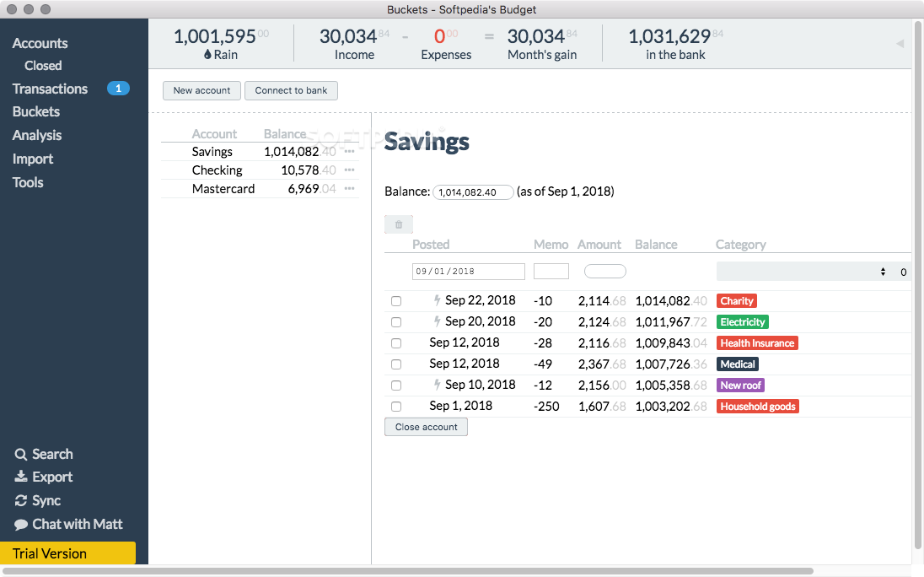
Task: Click the in the bank total 1,031,629.84
Action: coord(675,36)
